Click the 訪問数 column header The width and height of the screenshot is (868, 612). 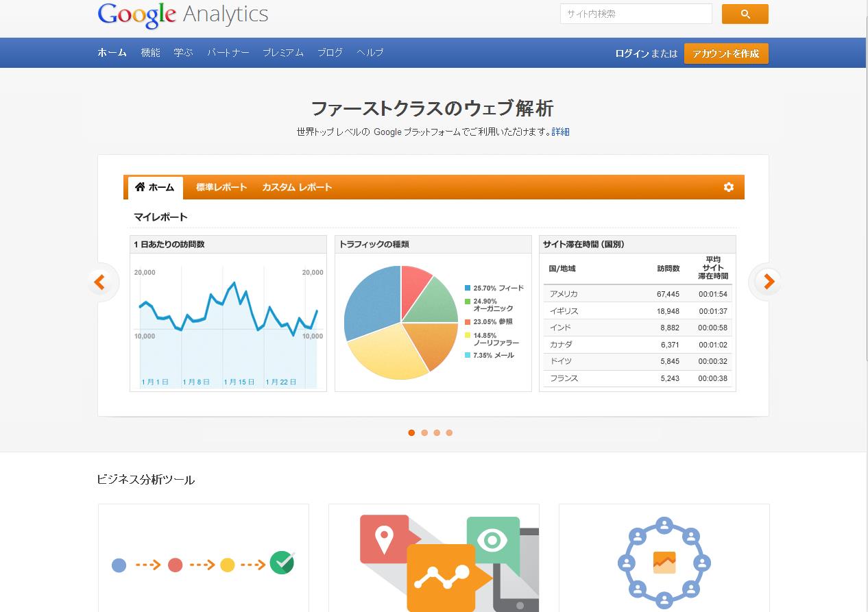(x=668, y=269)
